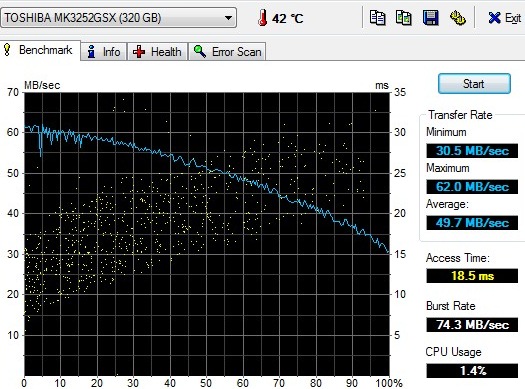Open the Health tab

[x=157, y=52]
